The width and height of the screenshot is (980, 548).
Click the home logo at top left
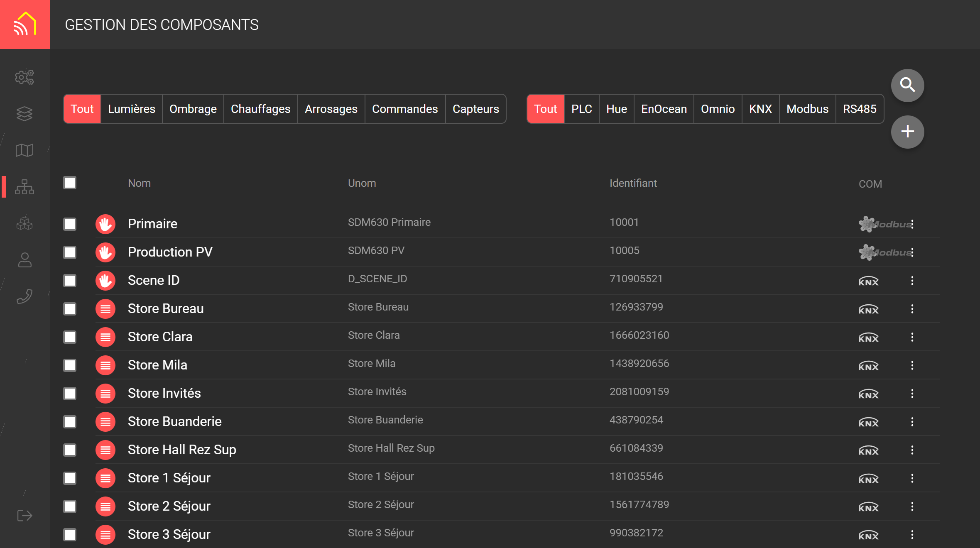pos(25,24)
